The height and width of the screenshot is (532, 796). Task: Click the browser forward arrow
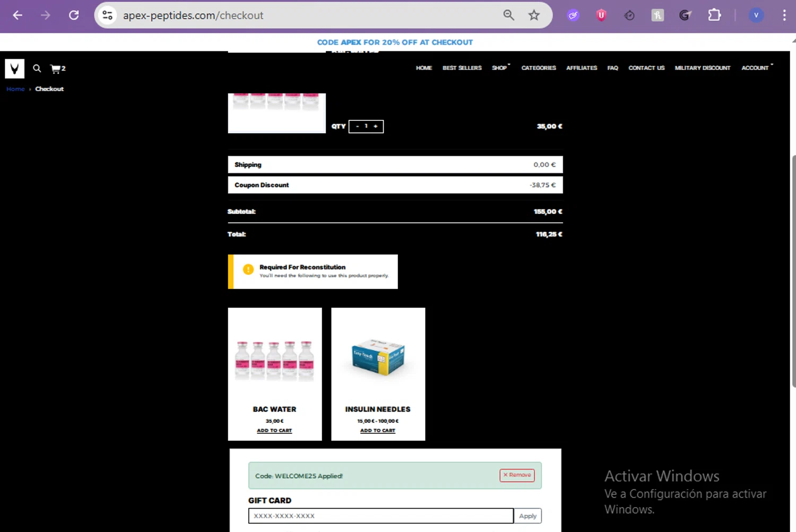(46, 15)
